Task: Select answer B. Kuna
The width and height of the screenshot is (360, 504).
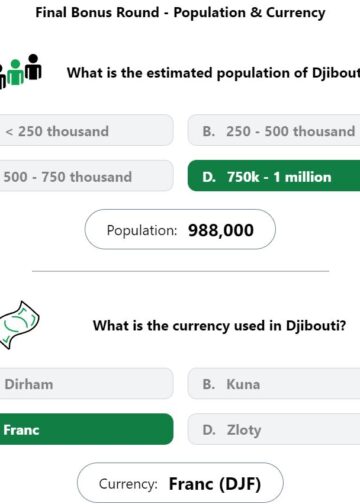Action: (x=274, y=384)
